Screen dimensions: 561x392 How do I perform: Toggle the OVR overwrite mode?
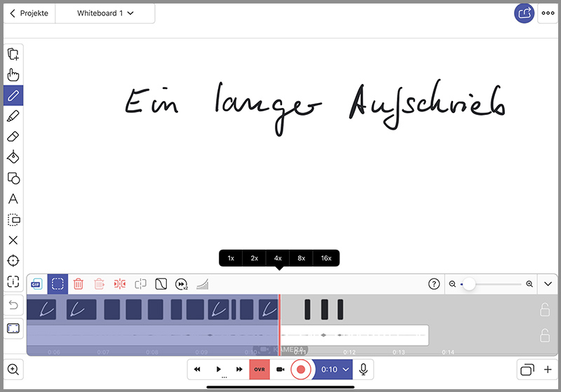coord(259,369)
